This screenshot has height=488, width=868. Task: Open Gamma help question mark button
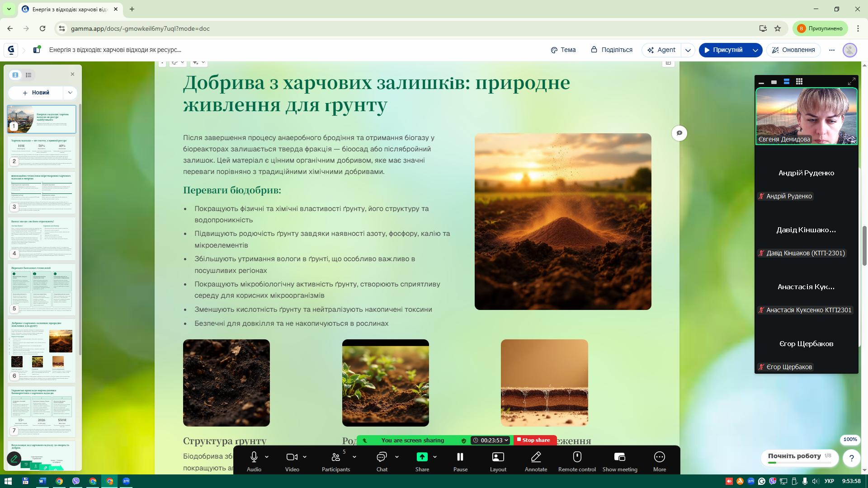coord(851,458)
